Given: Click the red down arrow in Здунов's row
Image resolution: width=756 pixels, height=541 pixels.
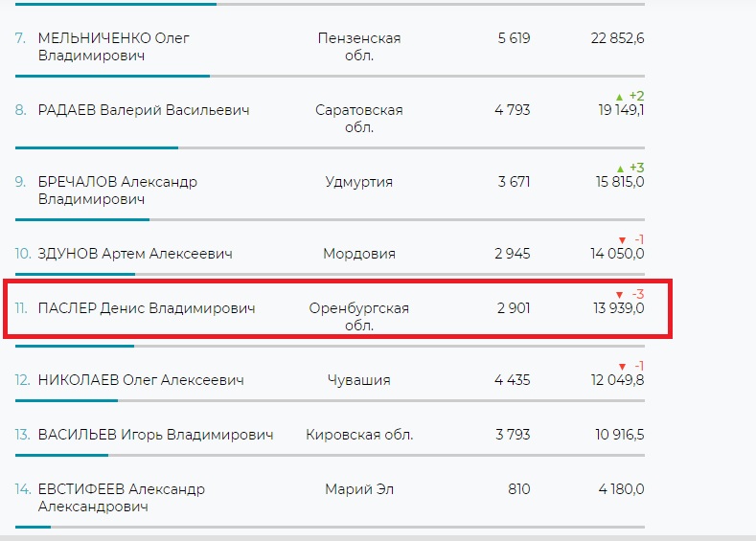Looking at the screenshot, I should tap(622, 239).
